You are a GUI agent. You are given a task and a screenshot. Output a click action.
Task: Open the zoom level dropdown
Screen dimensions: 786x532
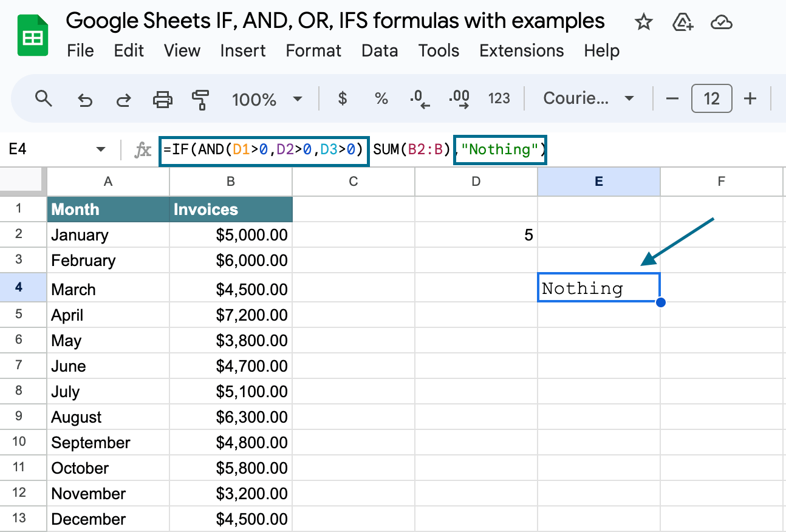point(266,98)
